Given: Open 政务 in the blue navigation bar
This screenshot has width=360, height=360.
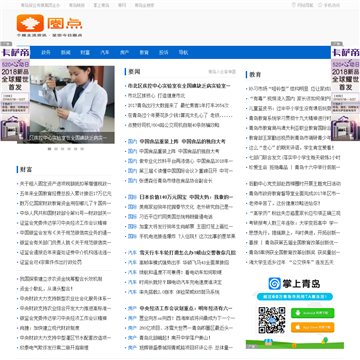Looking at the screenshot, I should point(46,52).
